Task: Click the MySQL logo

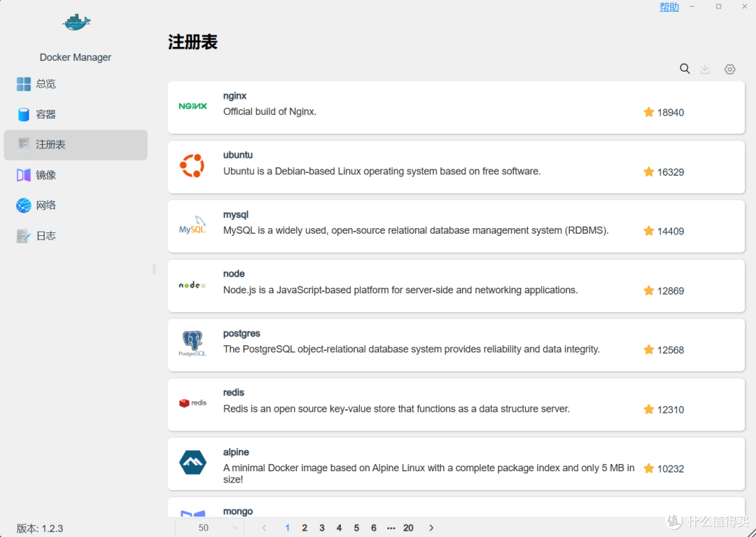Action: tap(193, 225)
